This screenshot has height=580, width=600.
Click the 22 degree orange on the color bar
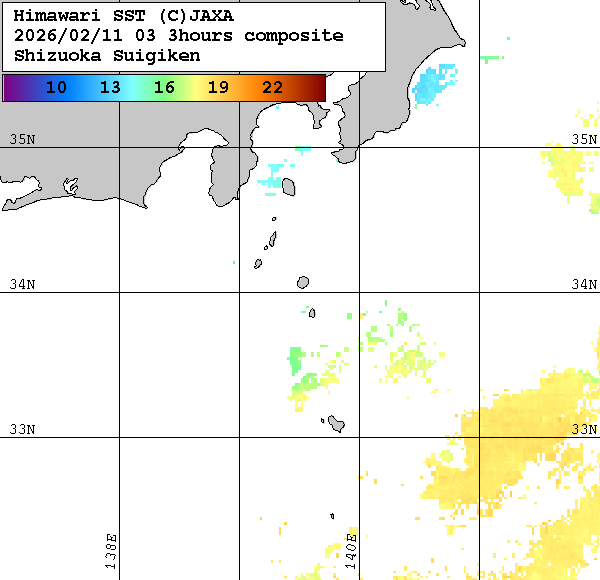272,88
